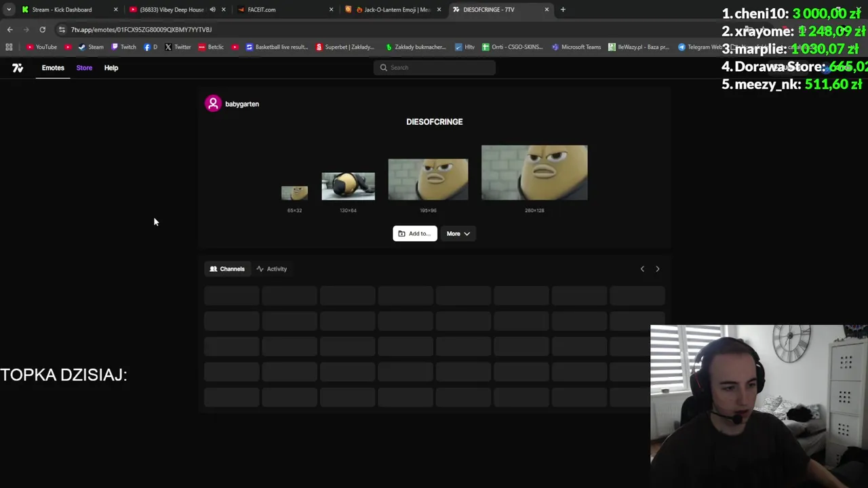
Task: Open the Betclic bookmark
Action: (x=211, y=47)
